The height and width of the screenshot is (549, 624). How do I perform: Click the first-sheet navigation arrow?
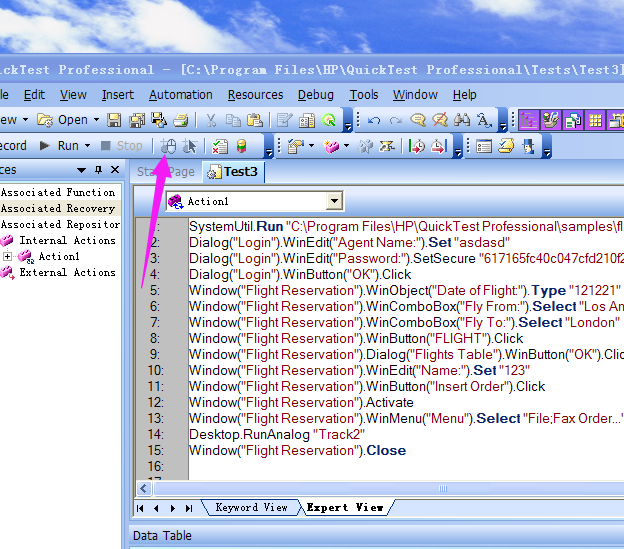(140, 508)
